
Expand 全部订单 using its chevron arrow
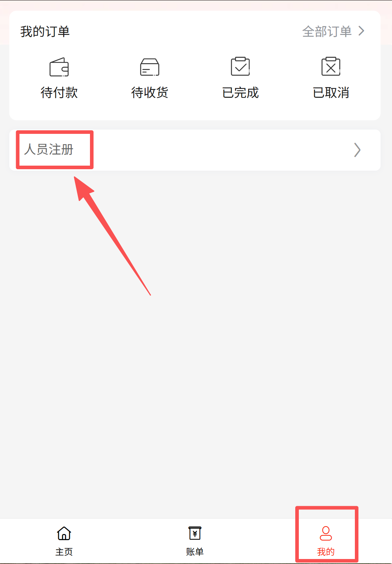point(361,31)
